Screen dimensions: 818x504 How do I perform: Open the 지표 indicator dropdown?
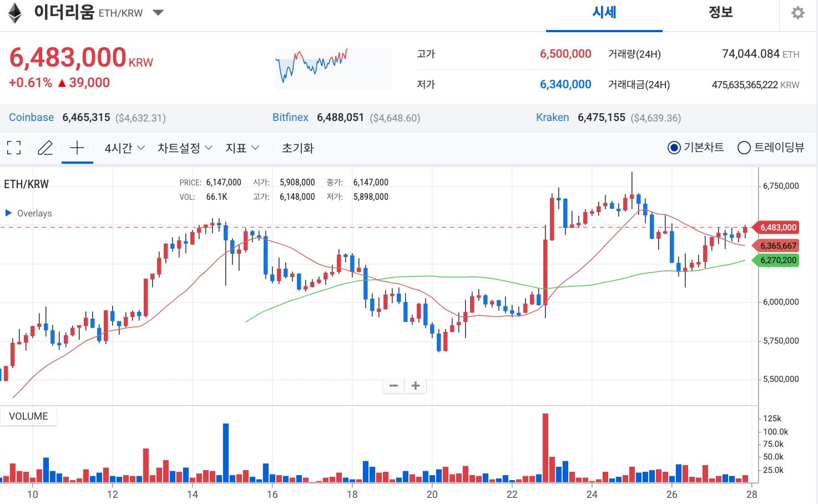coord(242,147)
